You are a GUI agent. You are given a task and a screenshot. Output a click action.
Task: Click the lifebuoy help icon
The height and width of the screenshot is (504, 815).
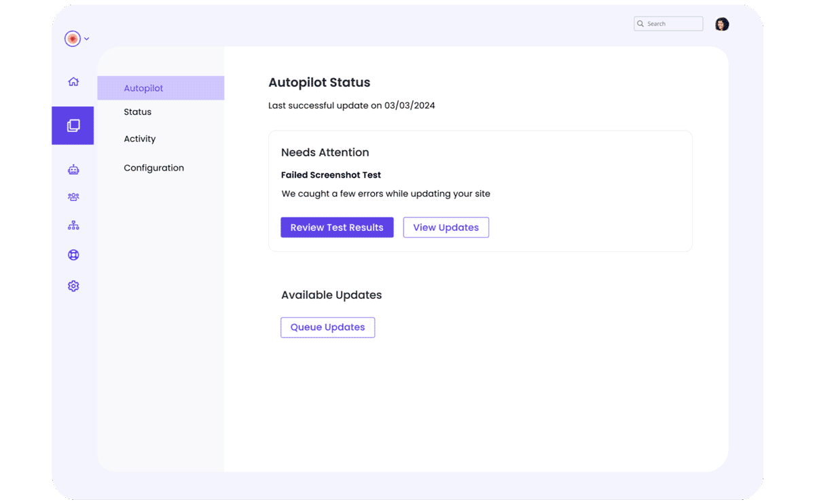pyautogui.click(x=73, y=255)
